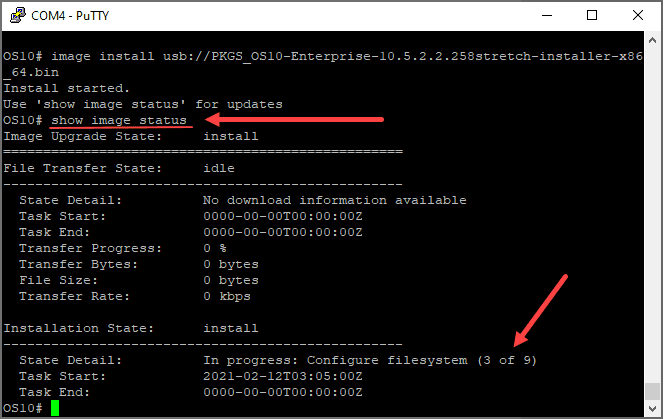Screen dimensions: 663x419
Task: Click the "Use 'show image status' for updates" line
Action: pos(143,104)
